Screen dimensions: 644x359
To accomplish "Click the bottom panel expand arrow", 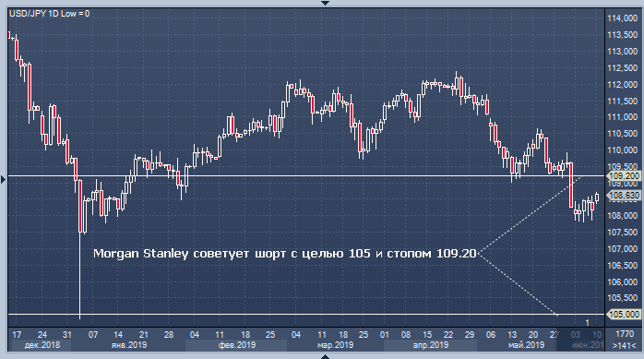I will coord(325,356).
